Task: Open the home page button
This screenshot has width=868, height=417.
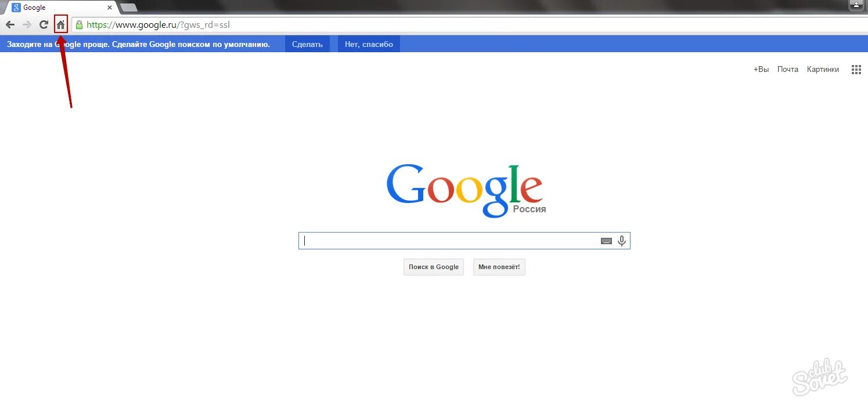Action: [x=60, y=25]
